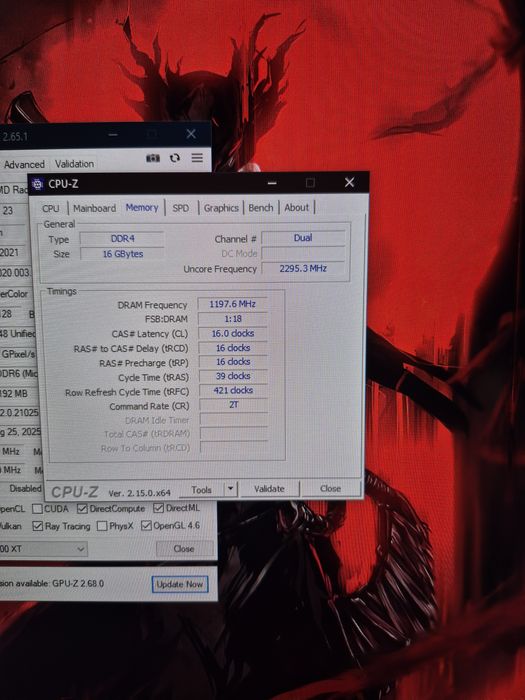Click the Ver. 2.15.0.x64 version text
Image resolution: width=525 pixels, height=700 pixels.
(139, 493)
